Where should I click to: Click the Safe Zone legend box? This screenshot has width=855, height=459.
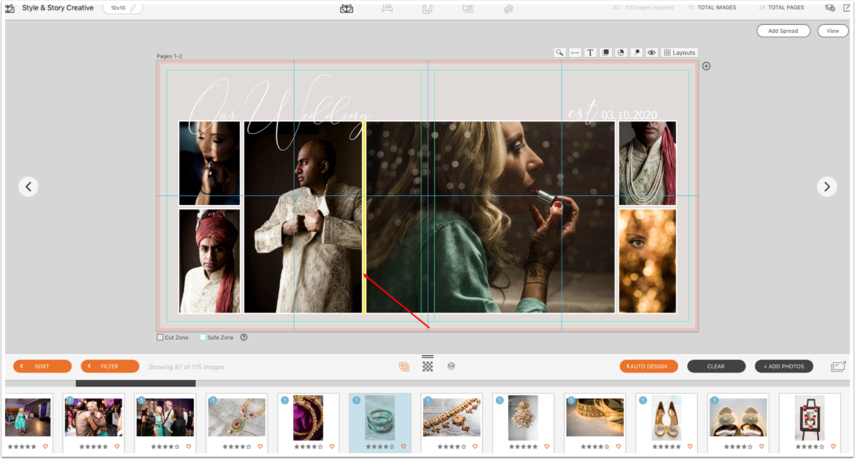(203, 337)
